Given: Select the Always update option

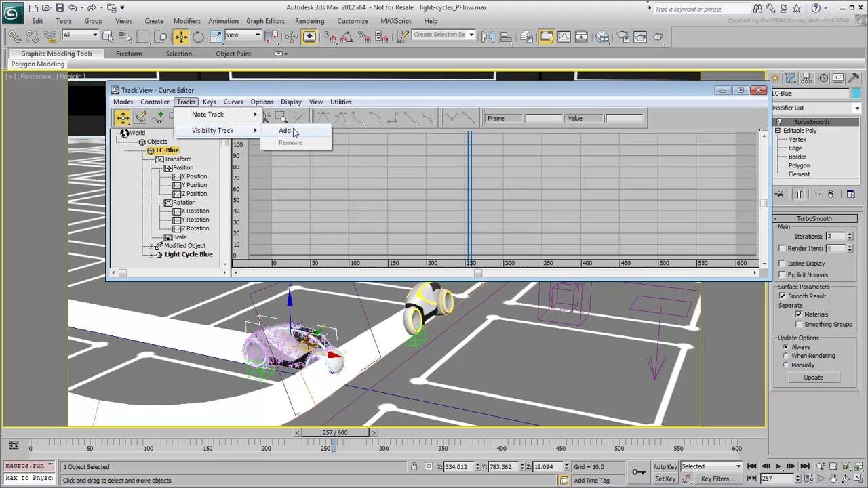Looking at the screenshot, I should 786,347.
